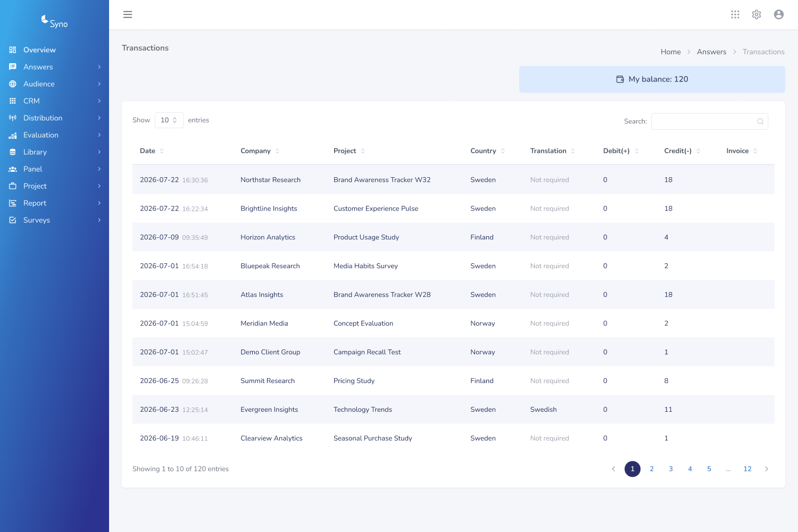Open the user account avatar
The height and width of the screenshot is (532, 798).
(x=779, y=14)
